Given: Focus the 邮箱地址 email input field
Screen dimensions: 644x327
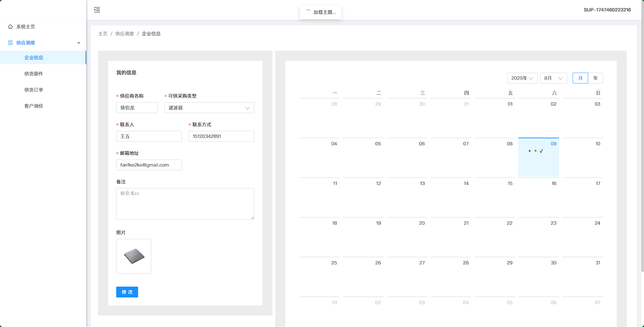Looking at the screenshot, I should click(x=149, y=165).
